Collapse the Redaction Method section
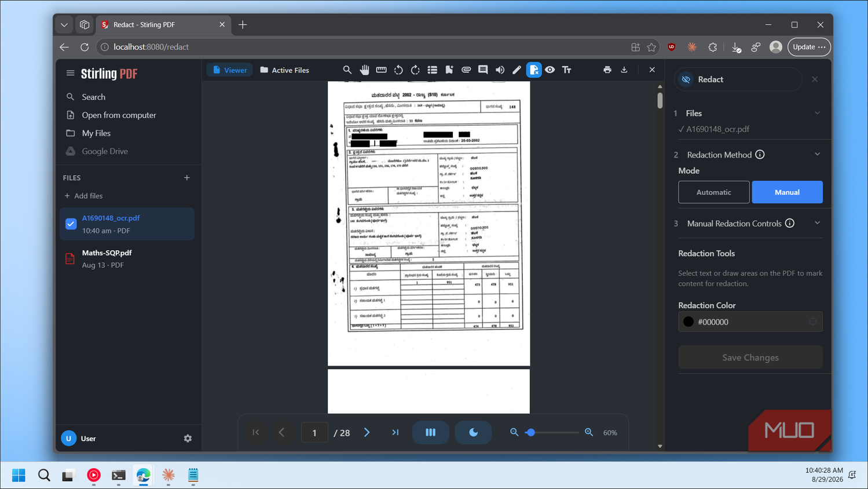This screenshot has width=868, height=489. click(x=817, y=154)
